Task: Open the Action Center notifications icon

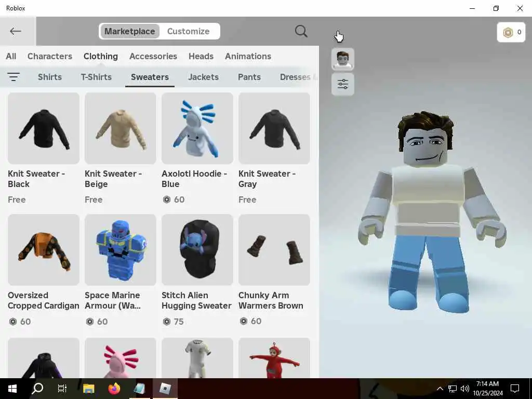Action: point(515,389)
